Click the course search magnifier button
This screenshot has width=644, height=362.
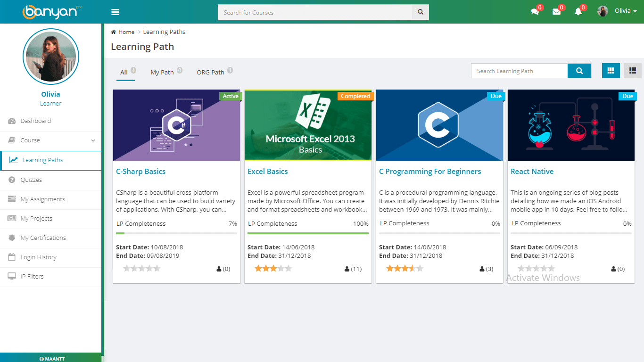coord(421,12)
